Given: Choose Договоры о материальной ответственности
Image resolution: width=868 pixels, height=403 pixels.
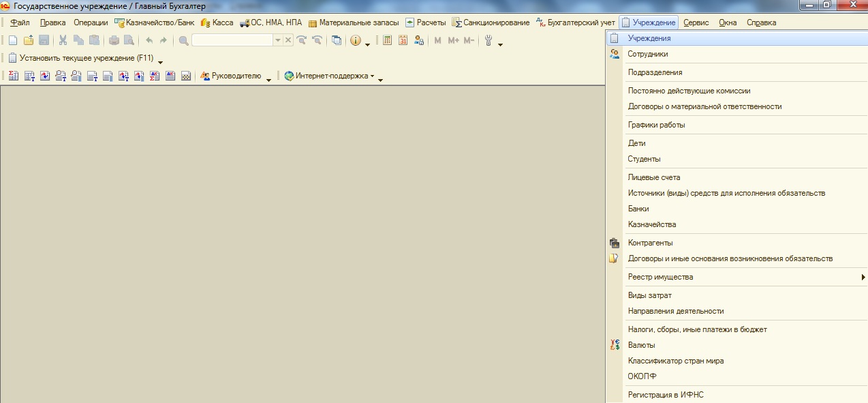Looking at the screenshot, I should click(x=737, y=106).
